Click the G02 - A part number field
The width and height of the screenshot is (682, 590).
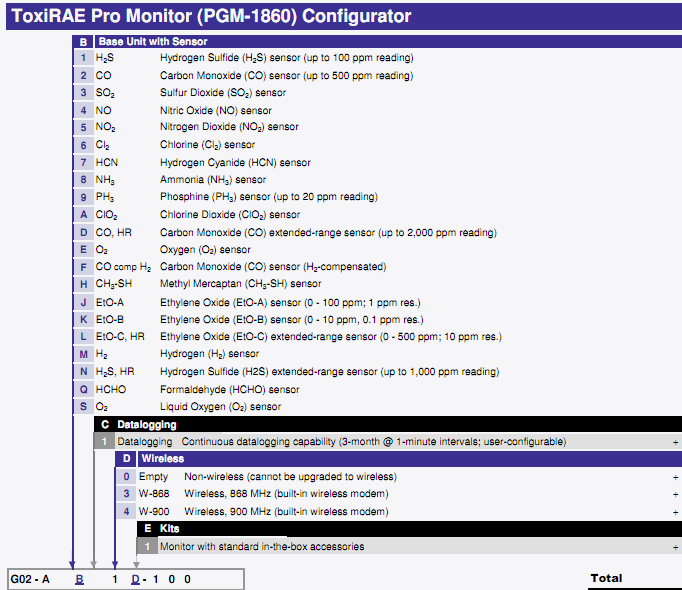pyautogui.click(x=30, y=579)
